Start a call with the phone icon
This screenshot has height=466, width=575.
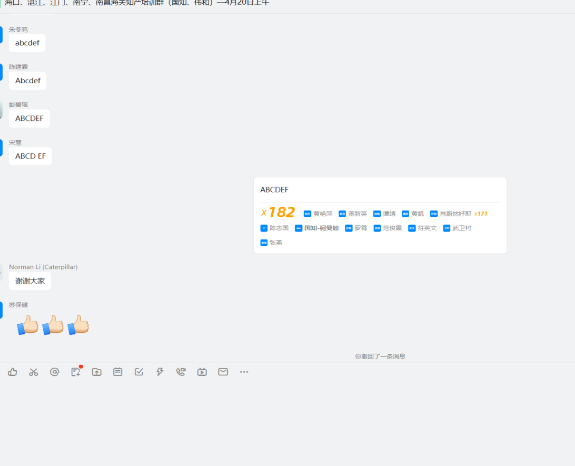(x=181, y=372)
